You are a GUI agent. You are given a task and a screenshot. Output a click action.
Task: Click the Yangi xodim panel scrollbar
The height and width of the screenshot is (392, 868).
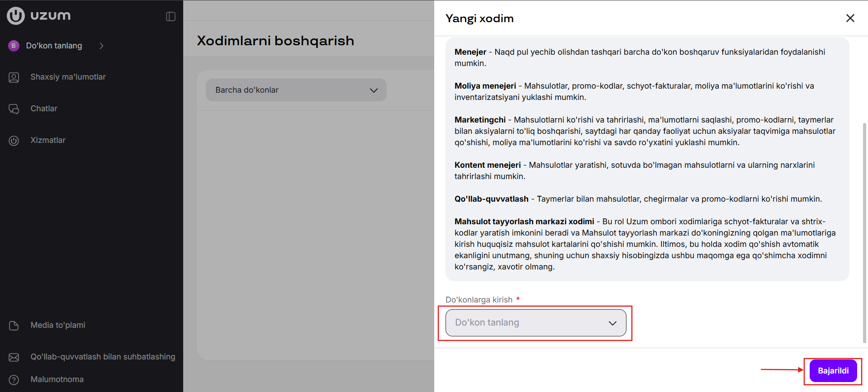864,233
